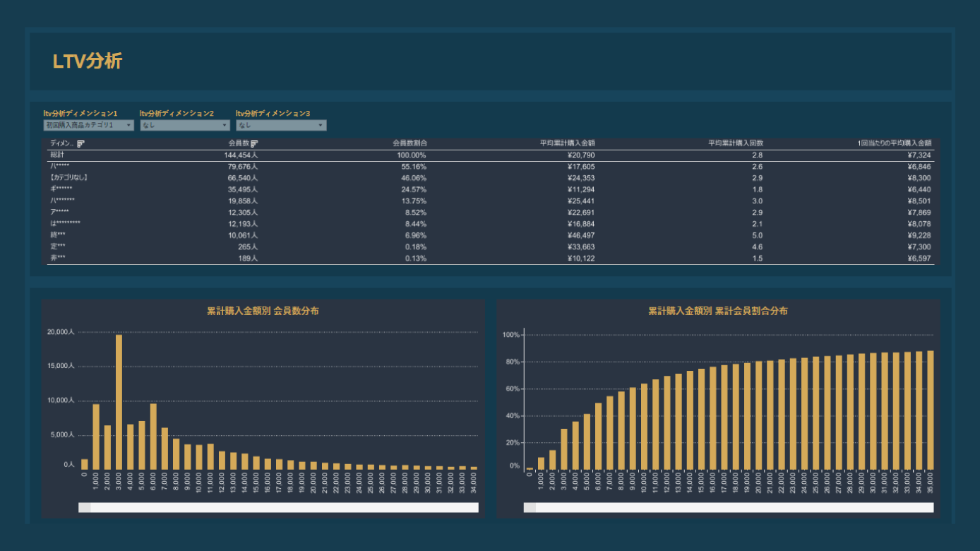The height and width of the screenshot is (551, 980).
Task: Click scrollbar thumb under 累計会員割合分布 chart
Action: [x=530, y=507]
